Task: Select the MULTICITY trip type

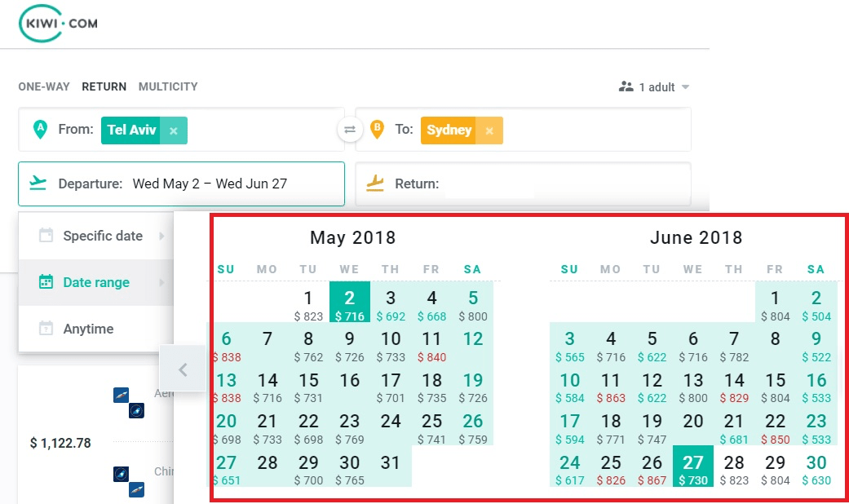Action: pos(168,86)
